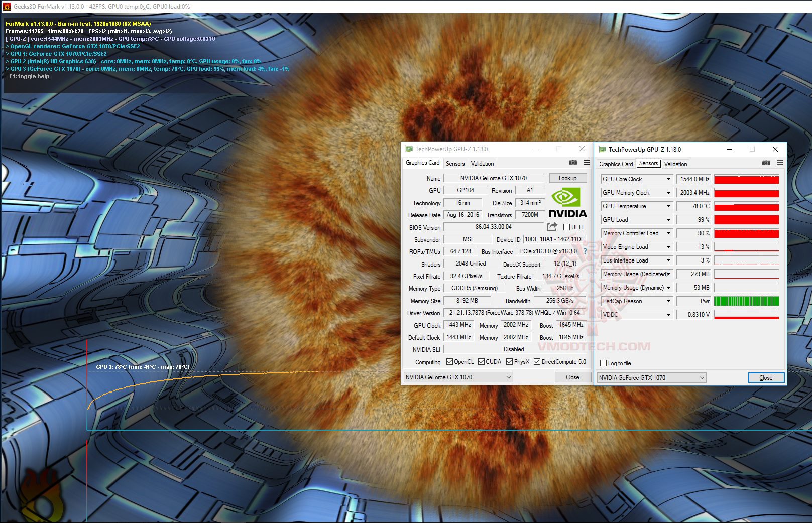The height and width of the screenshot is (523, 812).
Task: Click the OpenGL renderer overlay line
Action: pos(73,46)
